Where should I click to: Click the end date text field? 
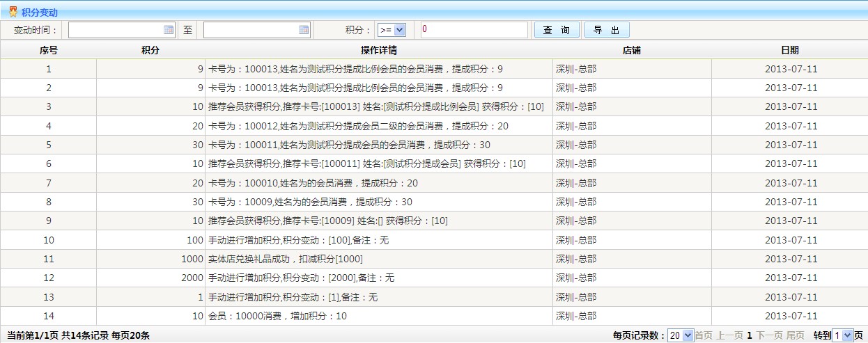(250, 30)
